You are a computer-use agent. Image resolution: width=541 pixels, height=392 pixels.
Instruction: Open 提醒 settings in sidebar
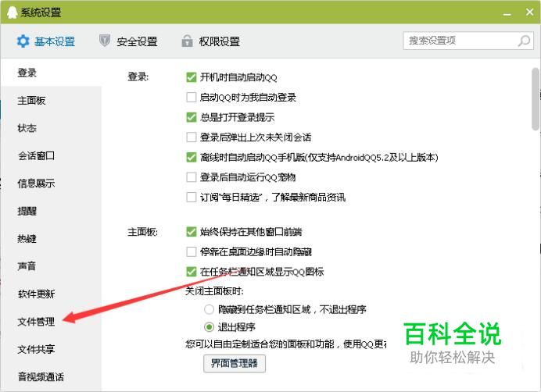point(52,211)
